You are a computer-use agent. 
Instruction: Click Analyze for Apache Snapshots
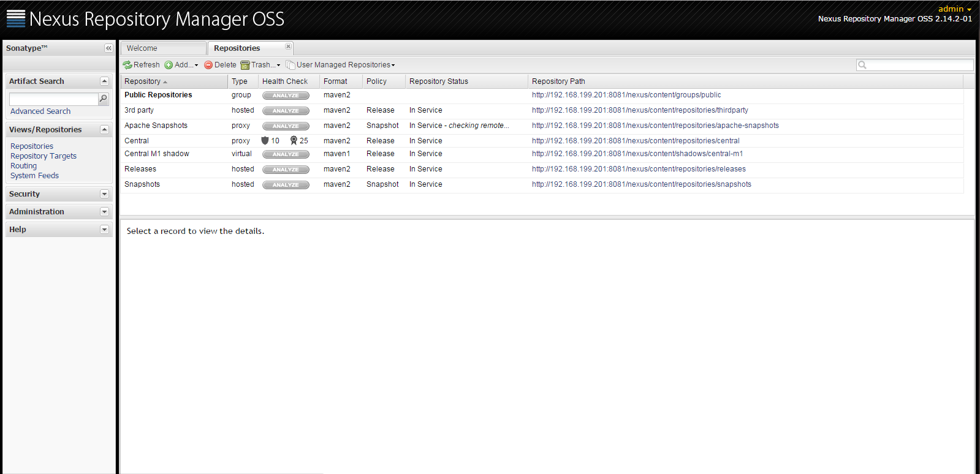click(286, 126)
